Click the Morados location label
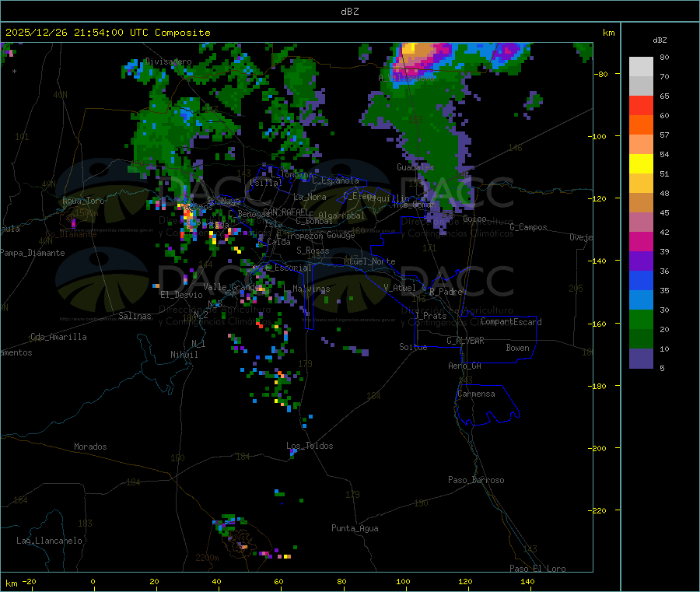This screenshot has width=700, height=592. (x=90, y=447)
